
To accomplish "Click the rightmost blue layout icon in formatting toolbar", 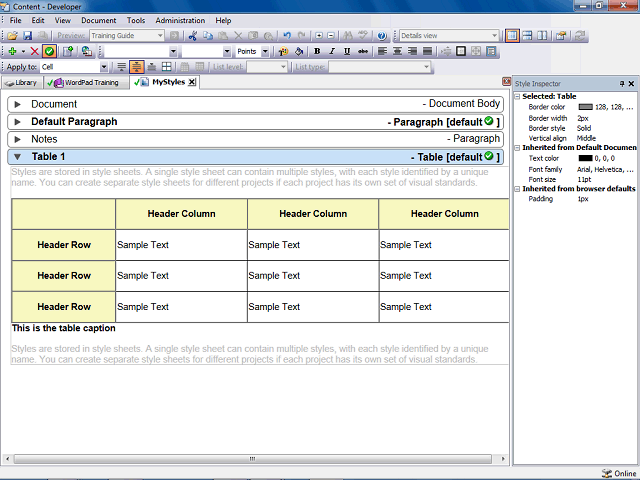I will click(x=491, y=51).
